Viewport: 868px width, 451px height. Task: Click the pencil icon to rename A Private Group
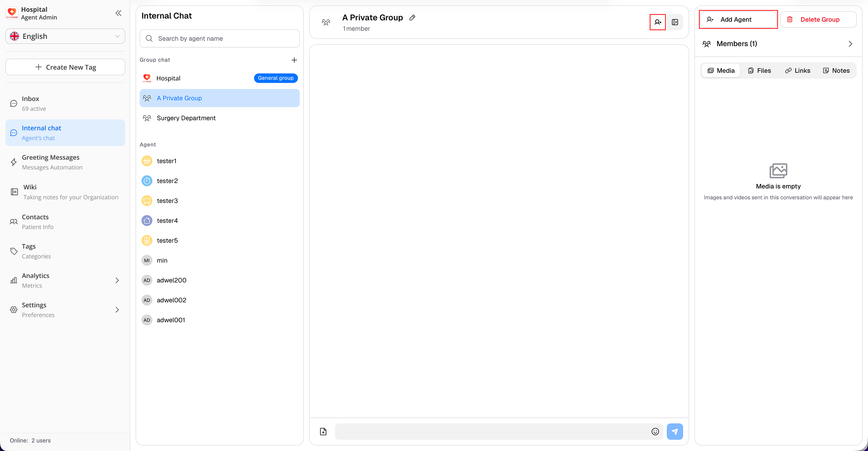tap(412, 17)
